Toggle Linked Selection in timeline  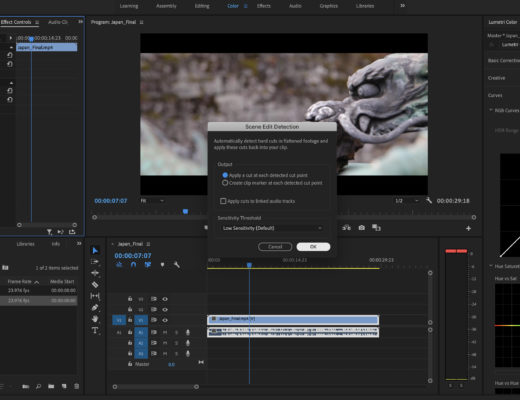pyautogui.click(x=148, y=265)
